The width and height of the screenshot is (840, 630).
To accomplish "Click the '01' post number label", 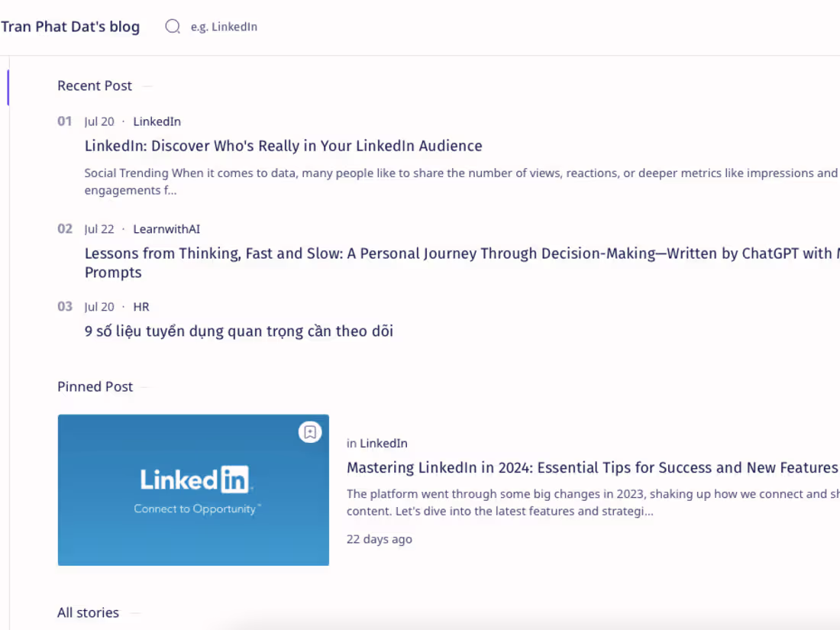I will tap(64, 121).
